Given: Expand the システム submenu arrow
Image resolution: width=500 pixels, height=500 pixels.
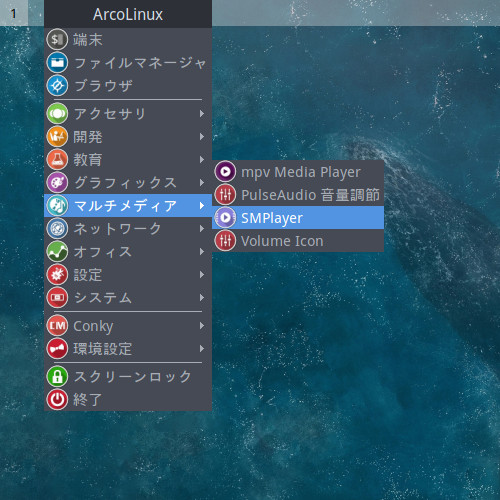Looking at the screenshot, I should click(202, 298).
